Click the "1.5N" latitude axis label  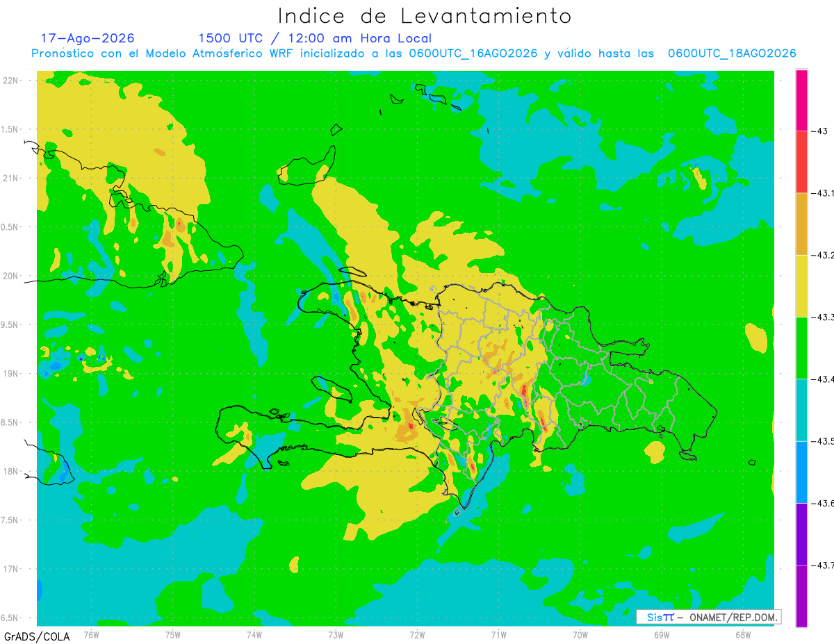tap(9, 129)
